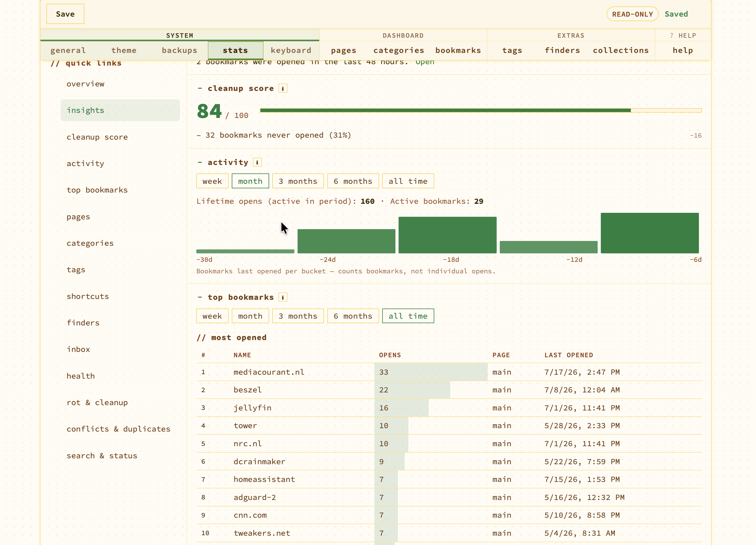This screenshot has width=756, height=545.
Task: Open recently opened bookmarks link
Action: point(425,62)
